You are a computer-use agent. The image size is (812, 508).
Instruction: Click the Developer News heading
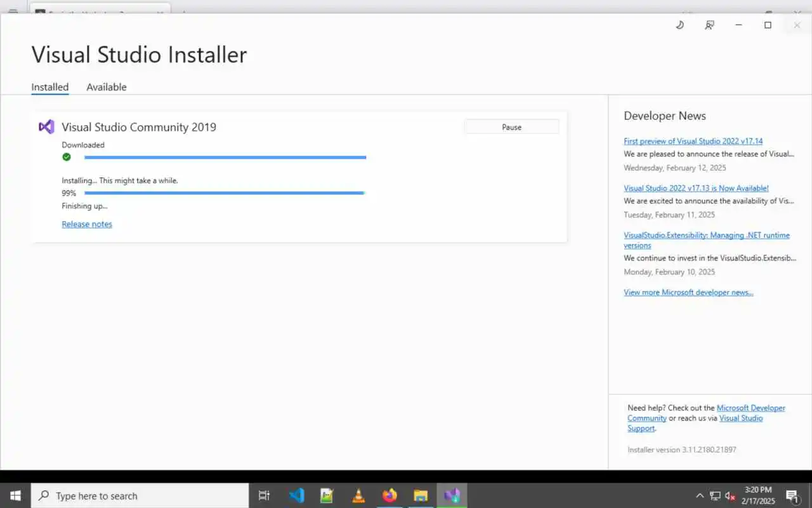pos(665,116)
